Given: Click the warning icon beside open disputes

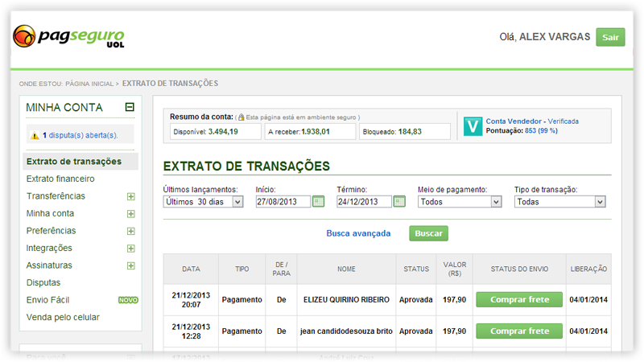Looking at the screenshot, I should (x=35, y=135).
